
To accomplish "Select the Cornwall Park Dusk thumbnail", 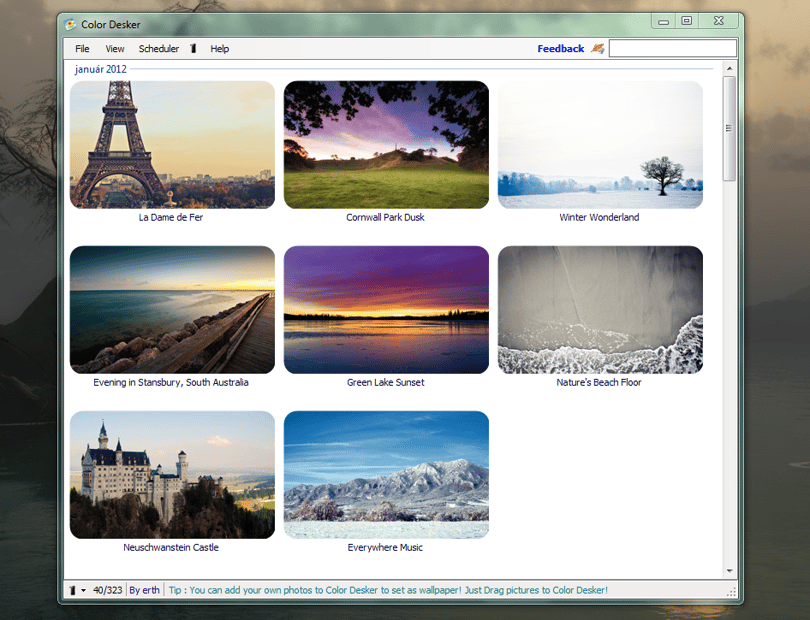I will (x=386, y=145).
